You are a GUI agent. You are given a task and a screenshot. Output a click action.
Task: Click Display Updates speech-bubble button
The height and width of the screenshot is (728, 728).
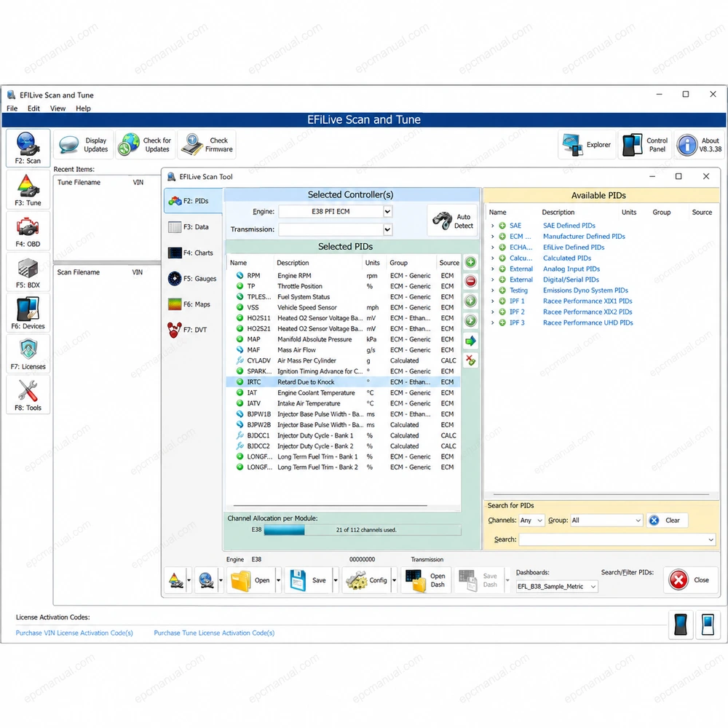84,145
